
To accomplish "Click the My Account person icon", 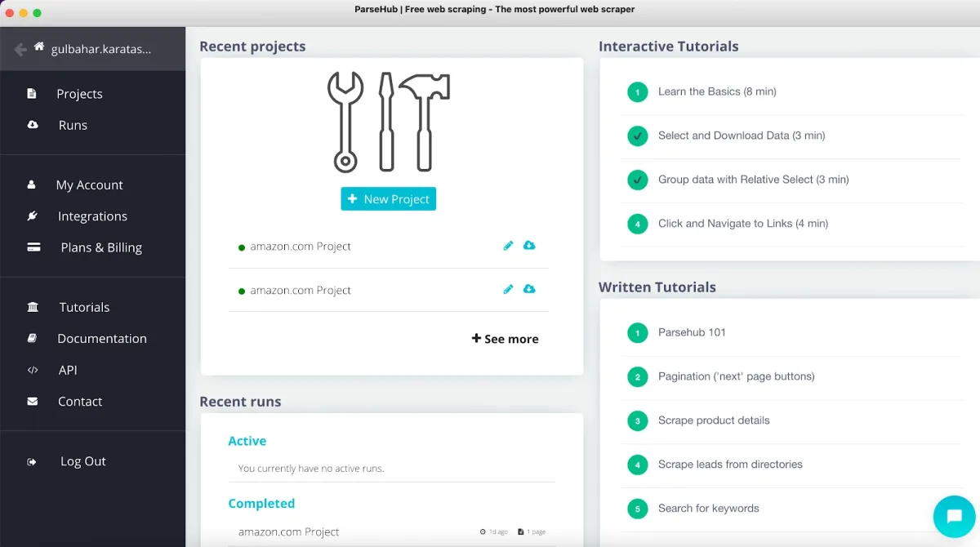I will (x=32, y=185).
